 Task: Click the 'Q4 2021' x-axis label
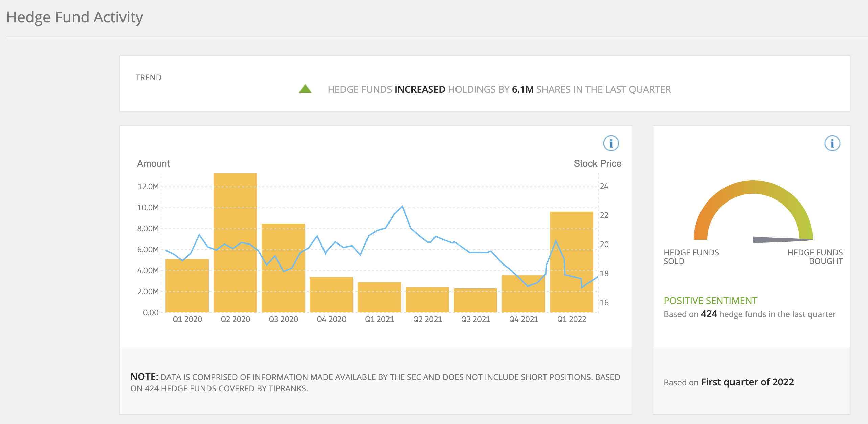click(524, 319)
